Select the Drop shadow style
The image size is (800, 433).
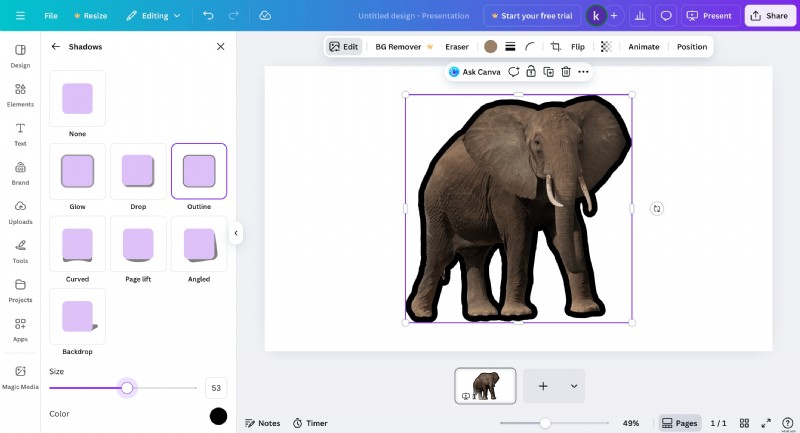[138, 171]
